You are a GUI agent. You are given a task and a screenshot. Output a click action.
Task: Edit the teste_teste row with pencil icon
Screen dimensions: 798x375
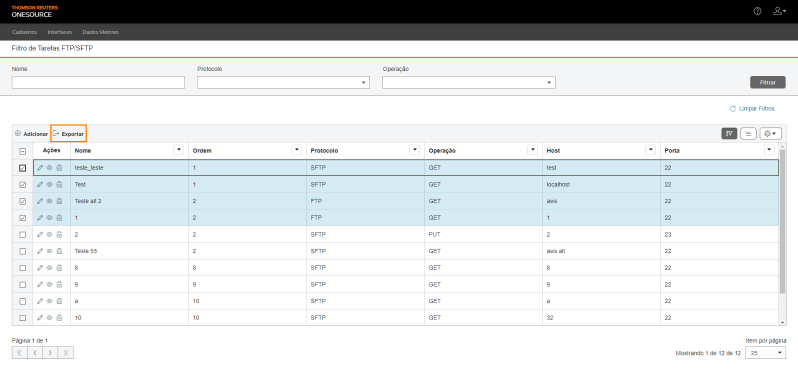40,167
